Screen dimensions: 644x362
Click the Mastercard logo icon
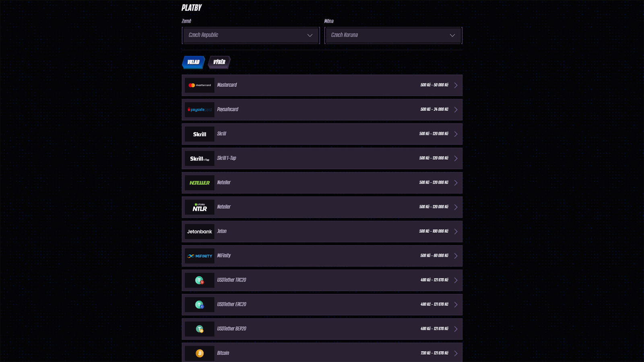(x=200, y=85)
